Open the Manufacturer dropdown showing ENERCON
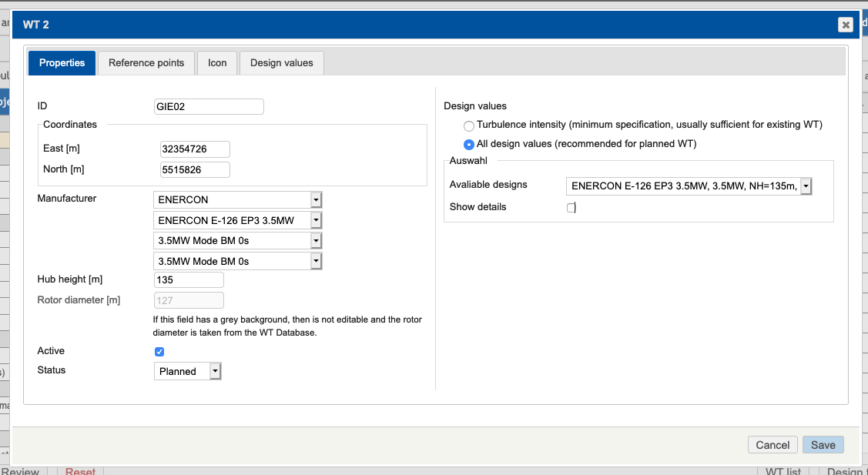This screenshot has height=475, width=868. click(x=316, y=199)
